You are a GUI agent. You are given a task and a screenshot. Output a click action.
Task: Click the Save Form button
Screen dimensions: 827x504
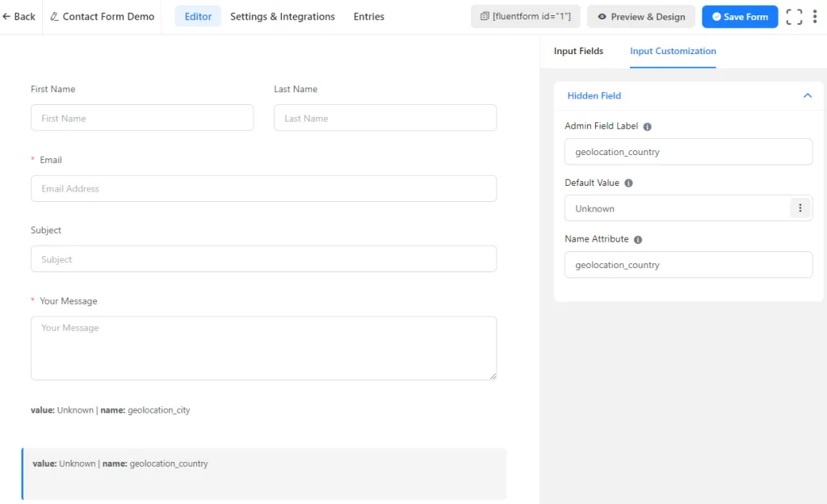coord(740,17)
